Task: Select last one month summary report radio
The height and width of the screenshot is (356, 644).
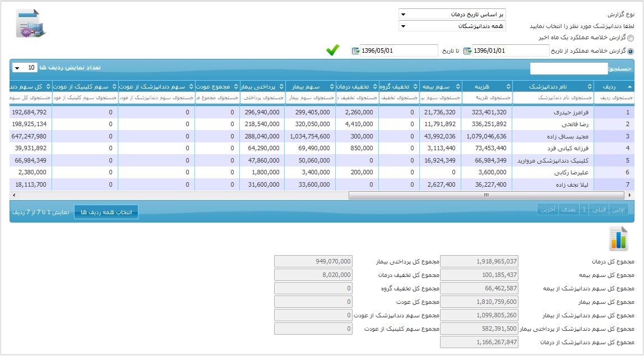Action: 631,38
